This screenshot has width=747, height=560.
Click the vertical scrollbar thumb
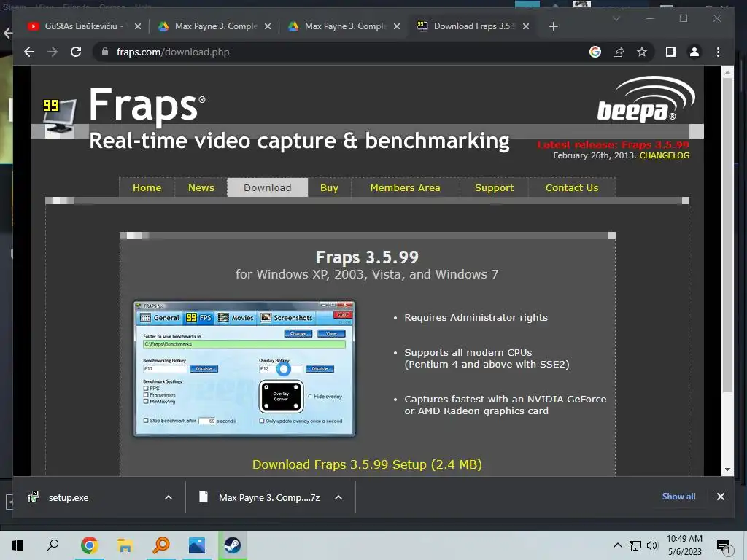tap(727, 236)
